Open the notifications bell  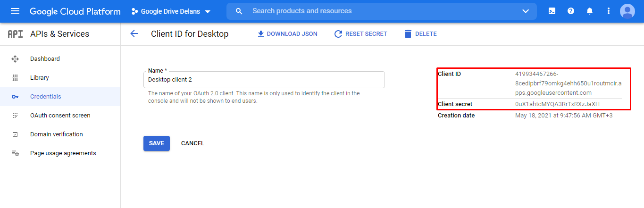point(590,11)
